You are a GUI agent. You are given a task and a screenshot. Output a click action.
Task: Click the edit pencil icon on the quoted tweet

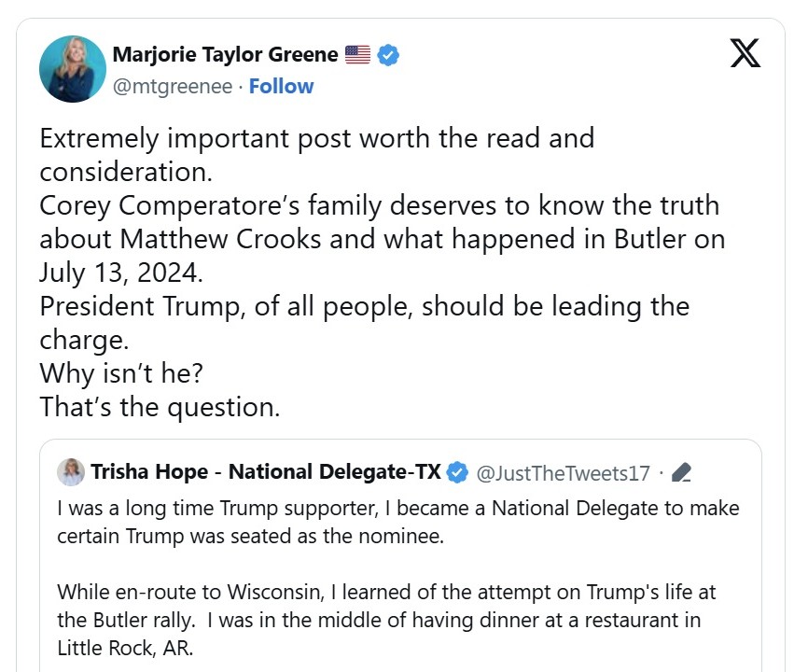pos(680,472)
